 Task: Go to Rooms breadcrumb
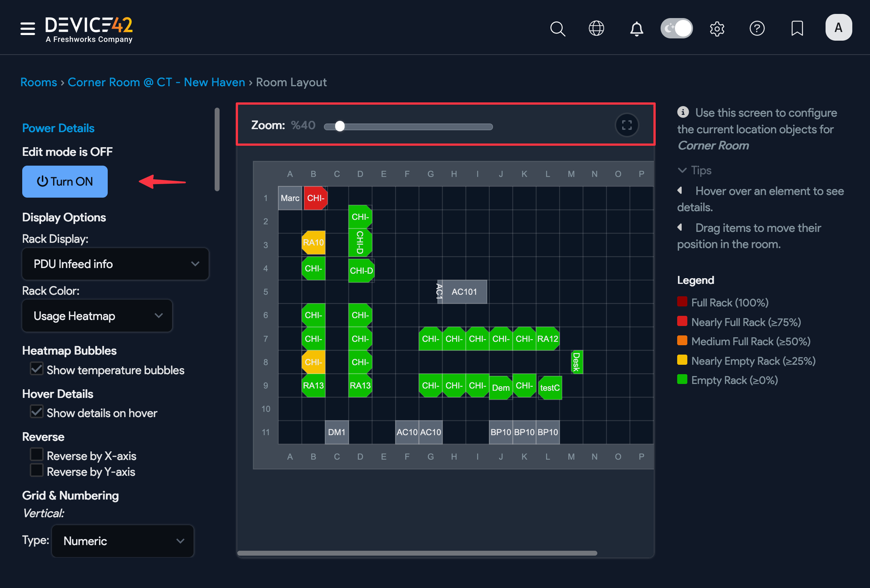coord(39,82)
